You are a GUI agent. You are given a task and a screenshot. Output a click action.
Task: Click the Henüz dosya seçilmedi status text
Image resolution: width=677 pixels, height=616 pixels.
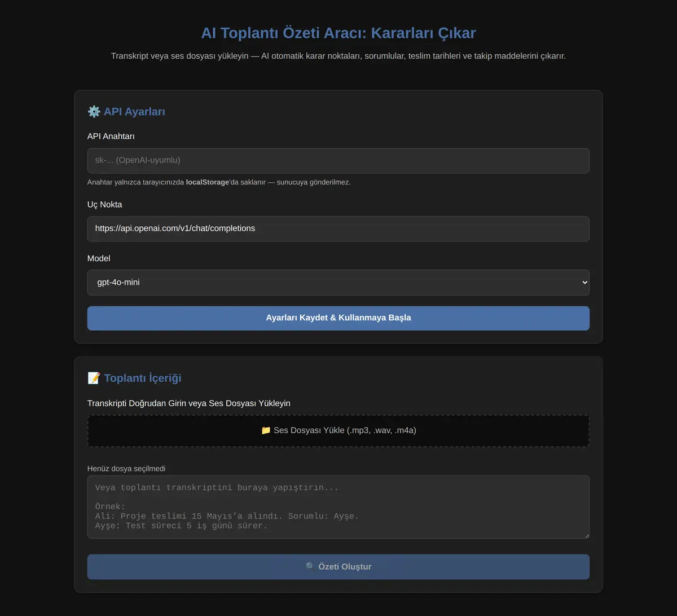point(126,468)
